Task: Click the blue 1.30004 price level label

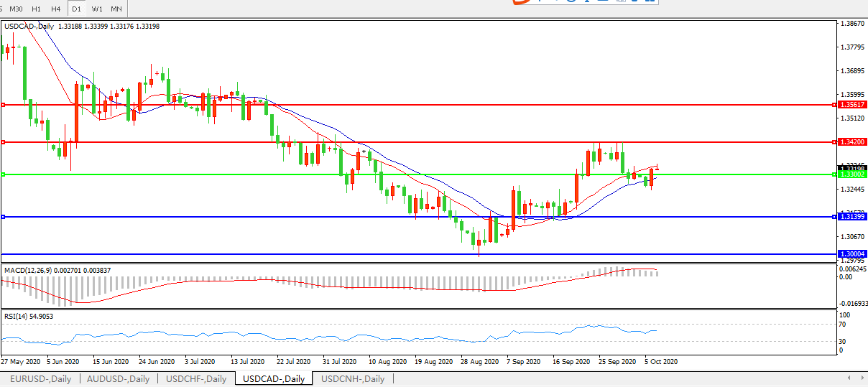Action: [x=853, y=253]
